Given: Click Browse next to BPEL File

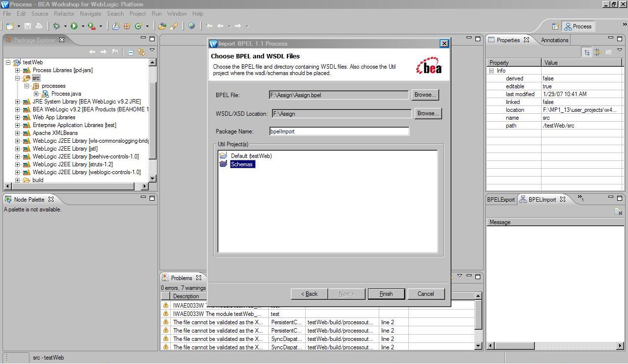Looking at the screenshot, I should (425, 95).
